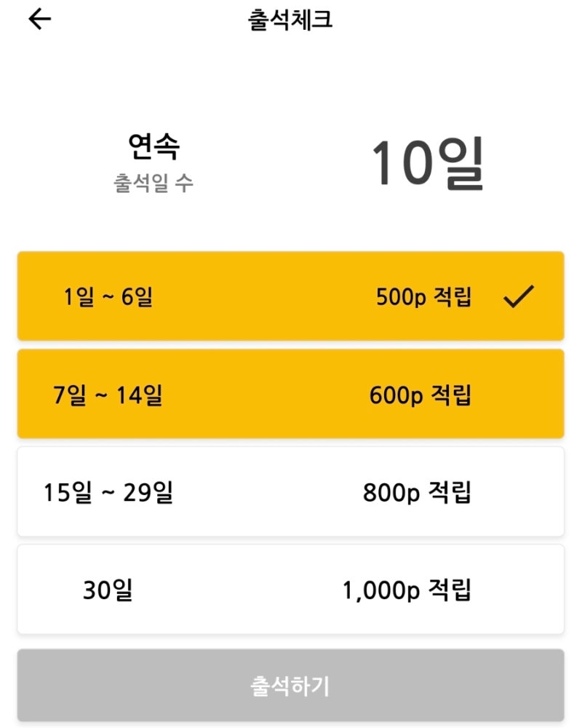
Task: Click the 1일 ~ 6일 date range label
Action: click(108, 297)
